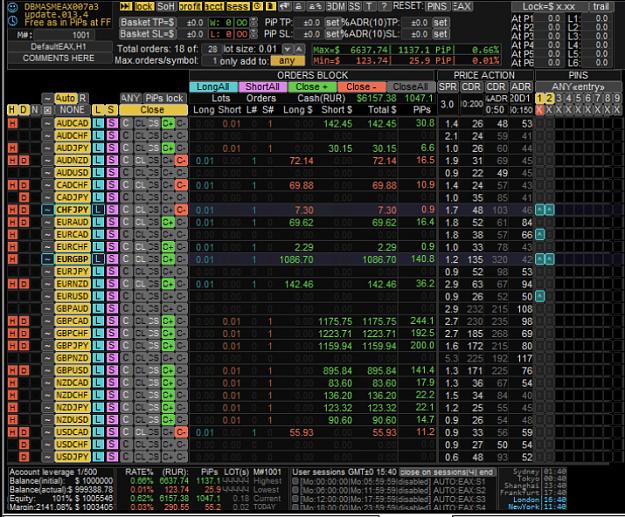Viewport: 625px width, 517px height.
Task: Click the CloseAll button
Action: coord(411,87)
